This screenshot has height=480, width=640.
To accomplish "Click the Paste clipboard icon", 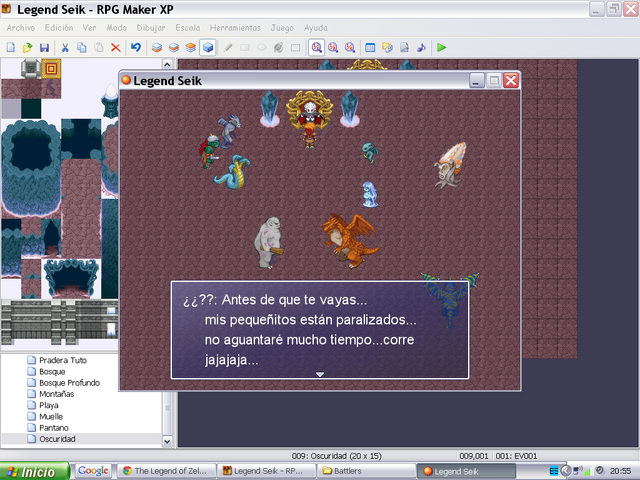I will [99, 47].
